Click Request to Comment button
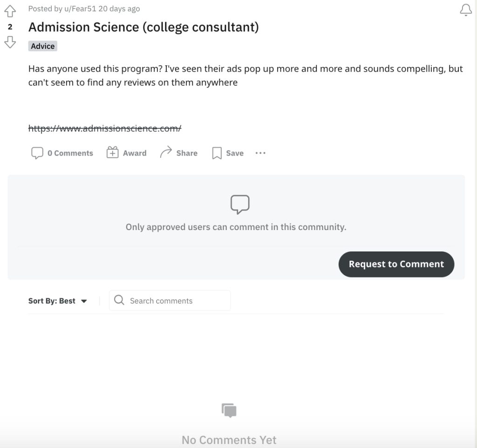477x448 pixels. tap(396, 264)
